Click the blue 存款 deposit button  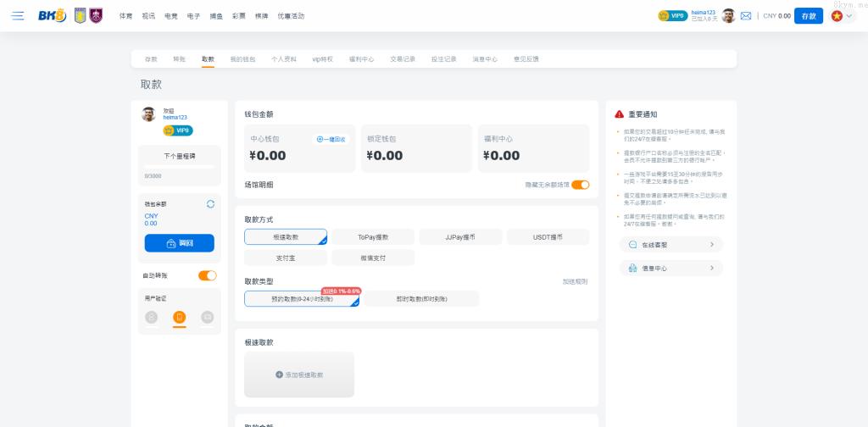click(x=808, y=16)
